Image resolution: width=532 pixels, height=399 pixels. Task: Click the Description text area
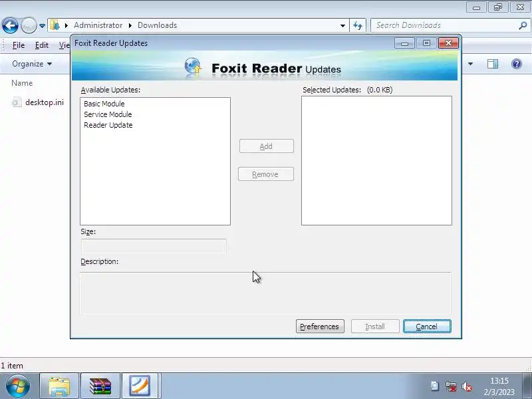pyautogui.click(x=265, y=293)
